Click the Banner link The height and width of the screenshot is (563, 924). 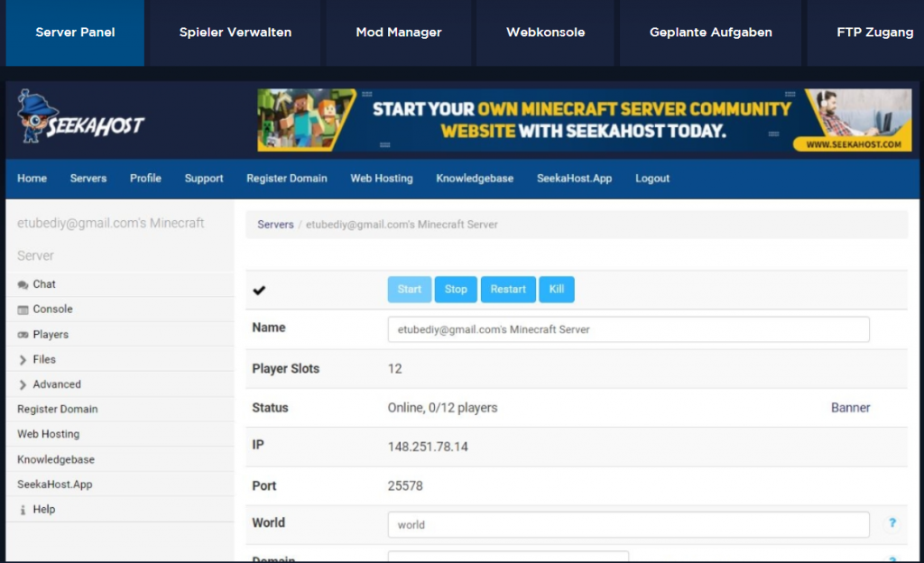pos(850,408)
